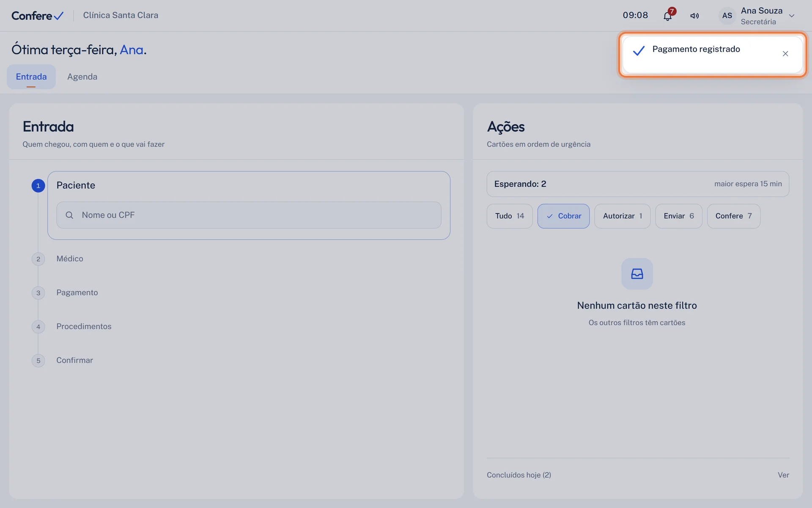Toggle the sound speaker icon
This screenshot has width=812, height=508.
[x=694, y=16]
